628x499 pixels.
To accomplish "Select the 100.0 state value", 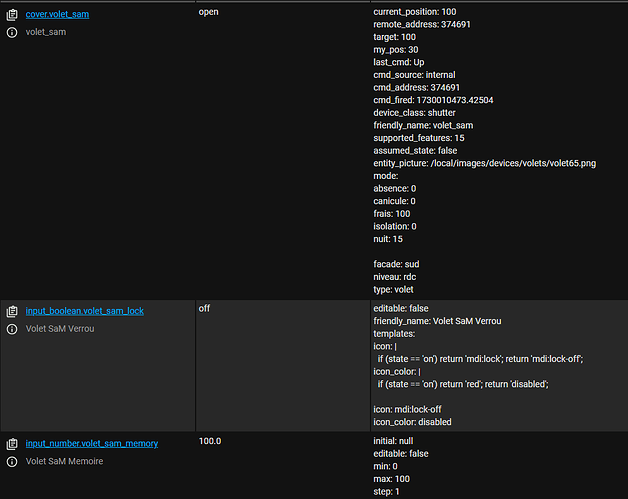I will pos(210,441).
